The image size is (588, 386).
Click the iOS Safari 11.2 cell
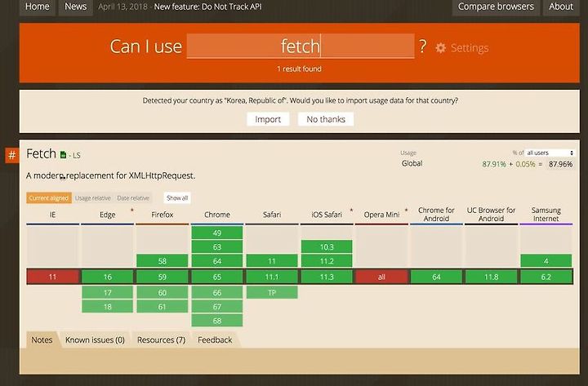(x=327, y=261)
